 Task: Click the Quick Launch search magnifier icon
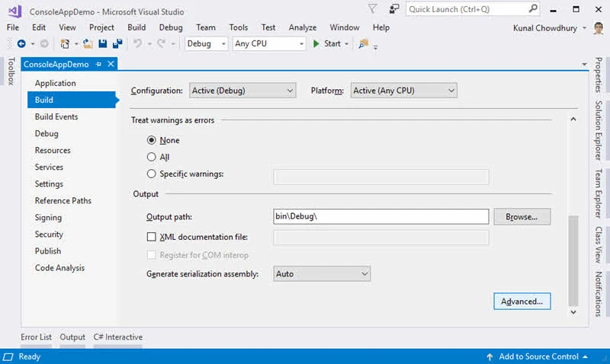pyautogui.click(x=533, y=8)
